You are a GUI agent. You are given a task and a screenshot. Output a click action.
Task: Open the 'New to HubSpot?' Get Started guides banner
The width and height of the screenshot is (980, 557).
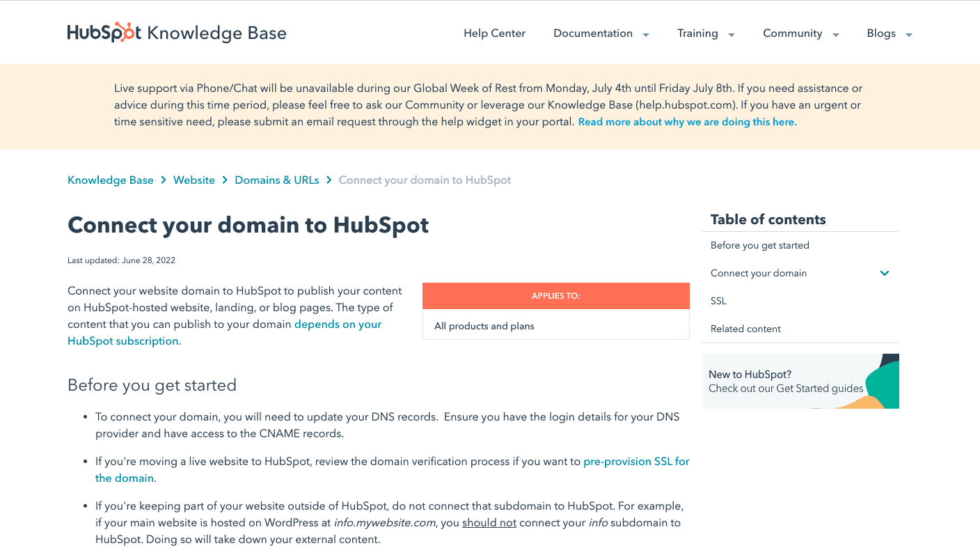[800, 381]
